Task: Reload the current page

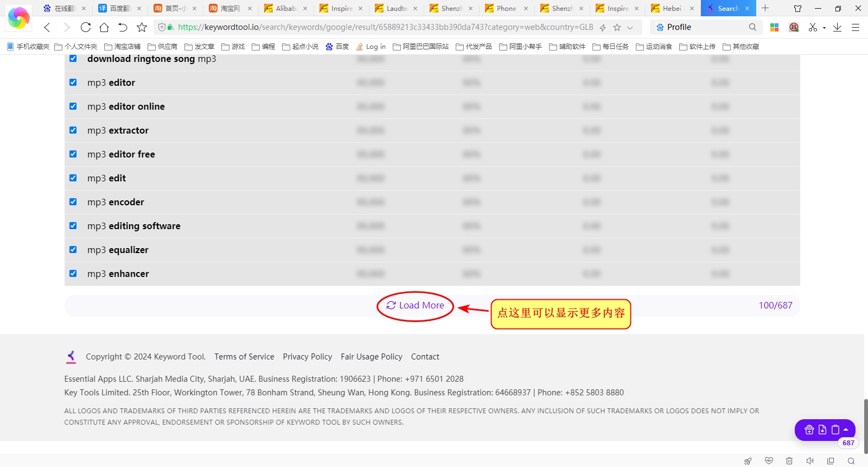Action: pyautogui.click(x=86, y=27)
